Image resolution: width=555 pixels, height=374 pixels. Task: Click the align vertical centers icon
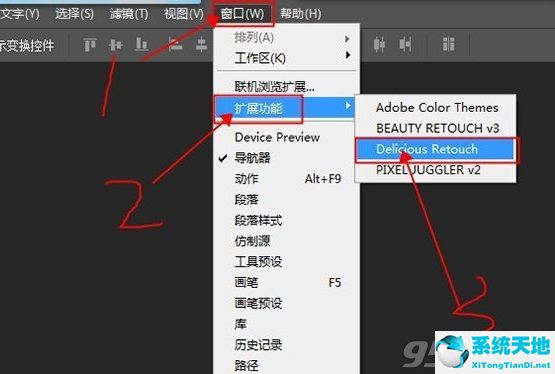coord(115,45)
